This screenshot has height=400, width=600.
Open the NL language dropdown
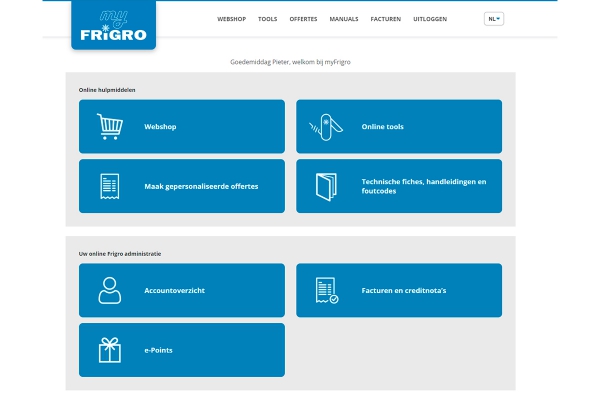(x=494, y=19)
